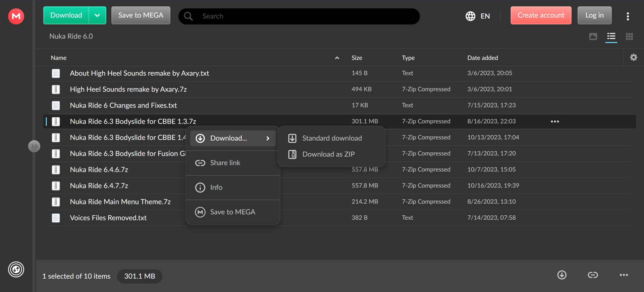
Task: Sort files by Type column
Action: [x=408, y=58]
